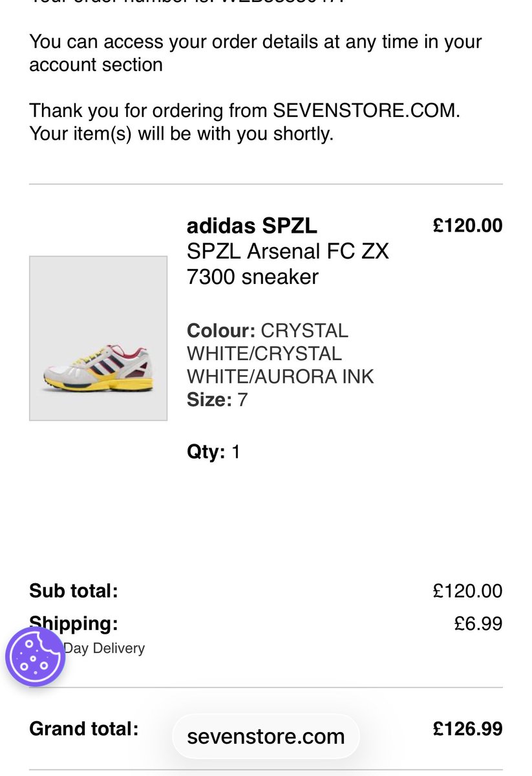Click the 'account section' text
Viewport: 532px width, 776px height.
[x=96, y=65]
